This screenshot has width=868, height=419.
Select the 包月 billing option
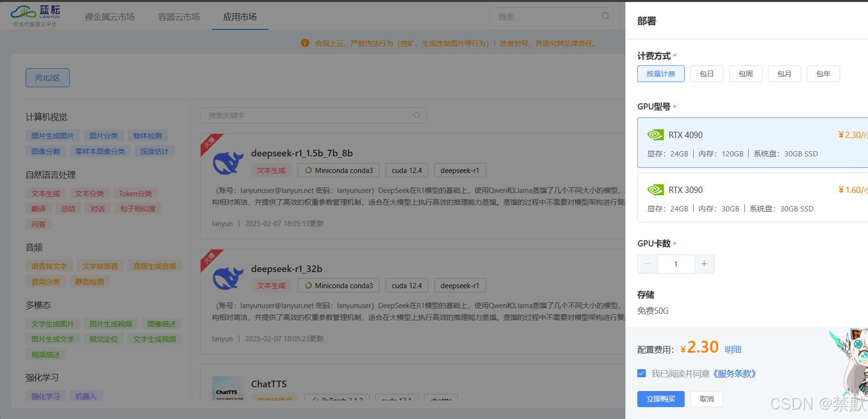click(784, 74)
